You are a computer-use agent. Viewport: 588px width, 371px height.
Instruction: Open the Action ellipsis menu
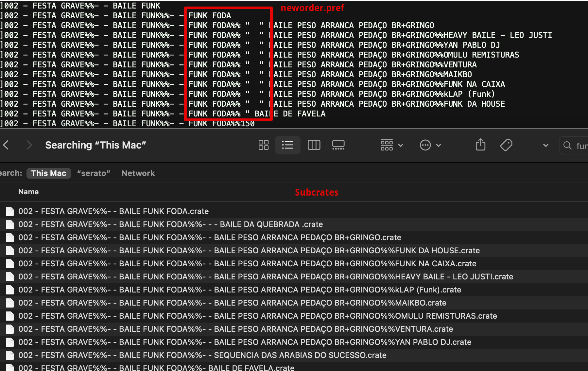click(430, 145)
